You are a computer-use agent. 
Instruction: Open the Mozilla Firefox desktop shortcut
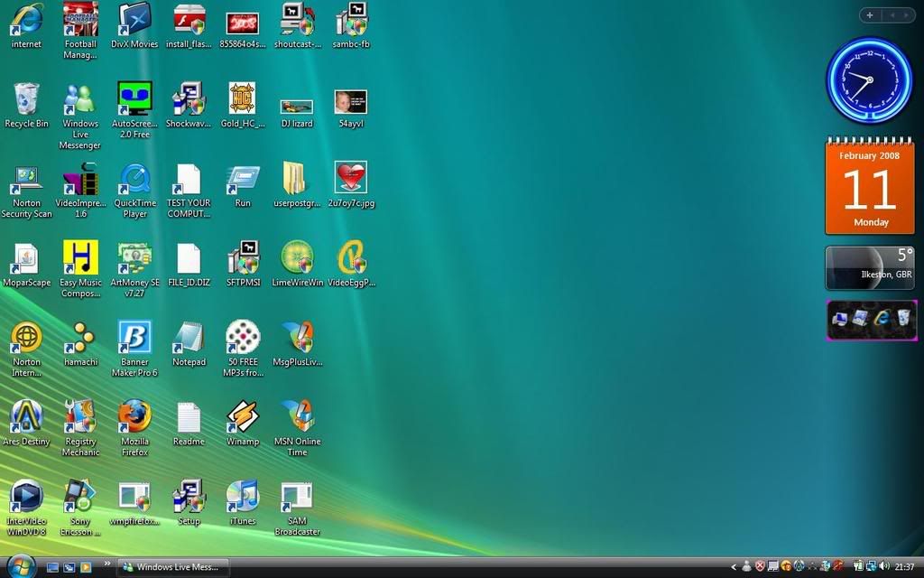click(134, 418)
